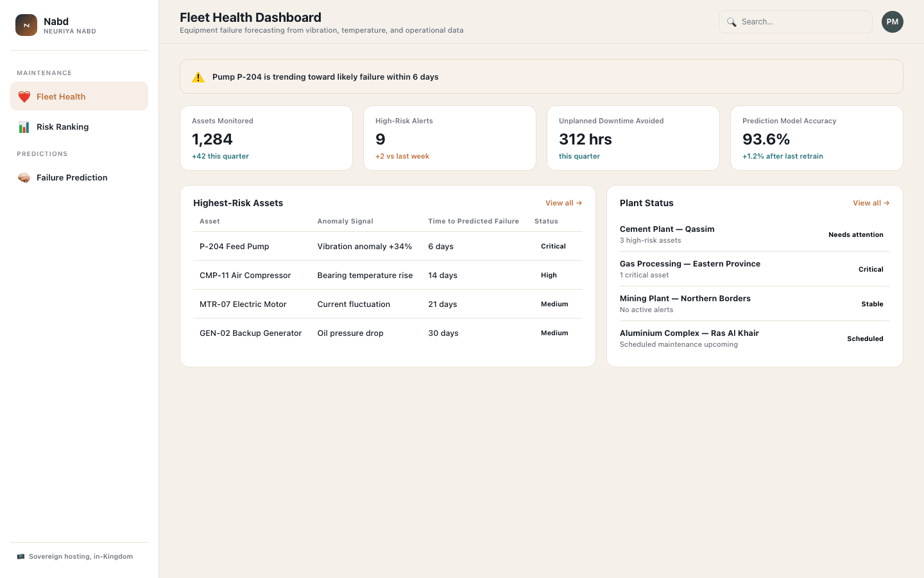This screenshot has width=924, height=578.
Task: Open the Fleet Health menu item
Action: pos(79,96)
